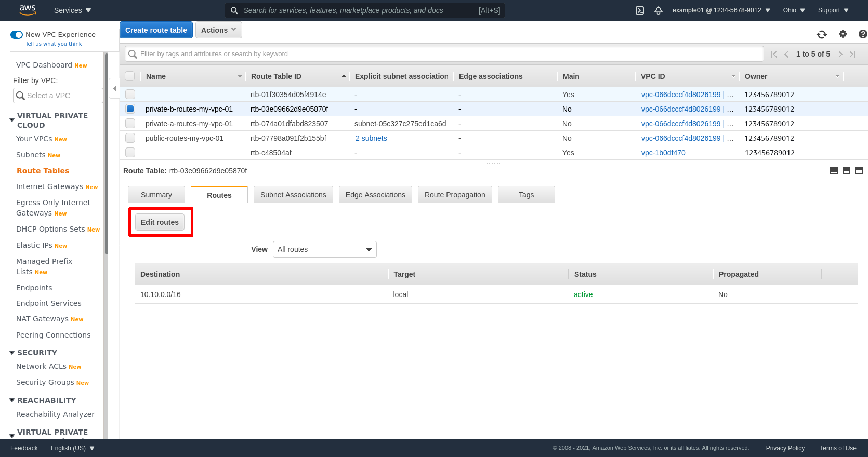Open the View All routes dropdown
Screen dimensions: 868x457
coord(325,249)
